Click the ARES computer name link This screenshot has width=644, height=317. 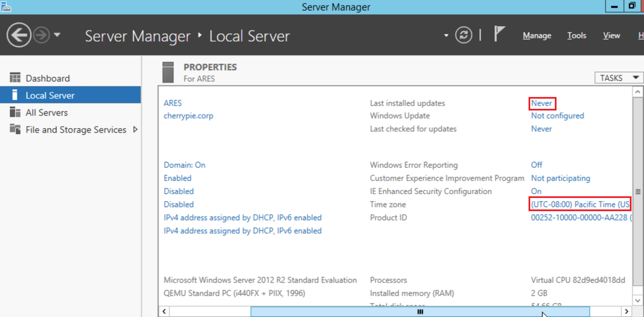click(171, 103)
